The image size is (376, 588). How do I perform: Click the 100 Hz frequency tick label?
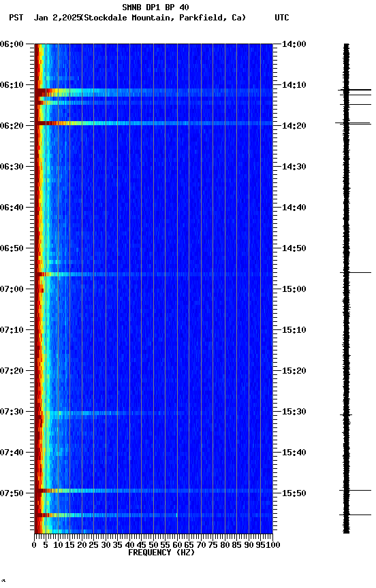click(x=274, y=545)
